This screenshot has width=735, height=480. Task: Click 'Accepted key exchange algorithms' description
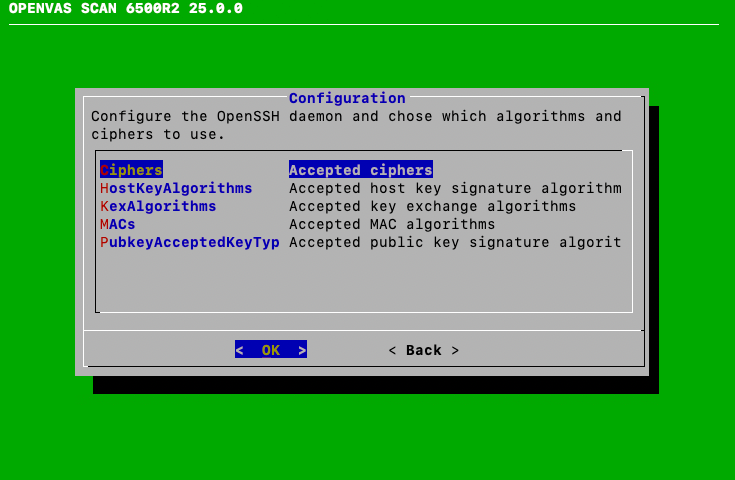(432, 206)
